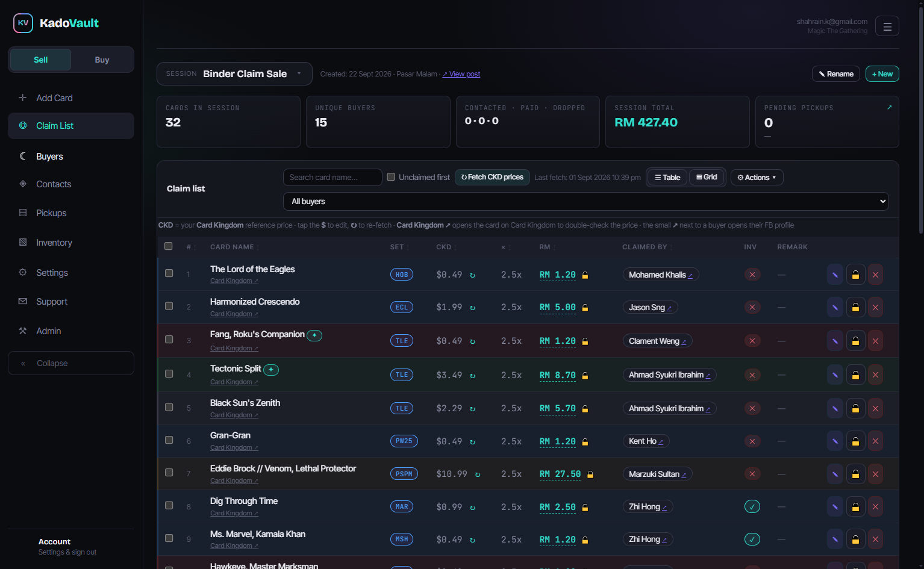The width and height of the screenshot is (924, 569).
Task: Click the Search card name field
Action: click(332, 177)
